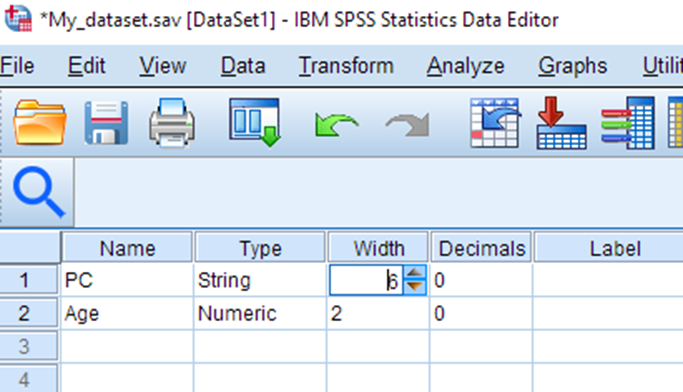Click the Open data document folder icon
This screenshot has height=392, width=683.
pos(40,122)
